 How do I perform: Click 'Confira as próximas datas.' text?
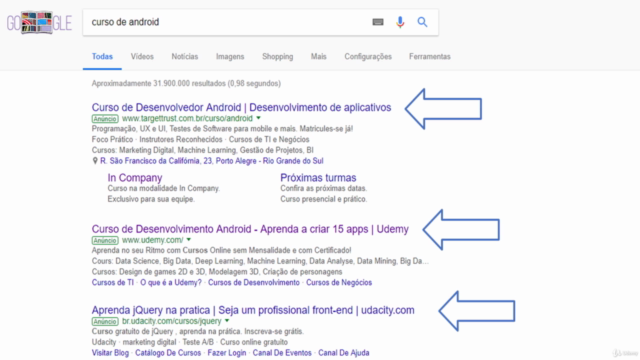click(x=323, y=188)
